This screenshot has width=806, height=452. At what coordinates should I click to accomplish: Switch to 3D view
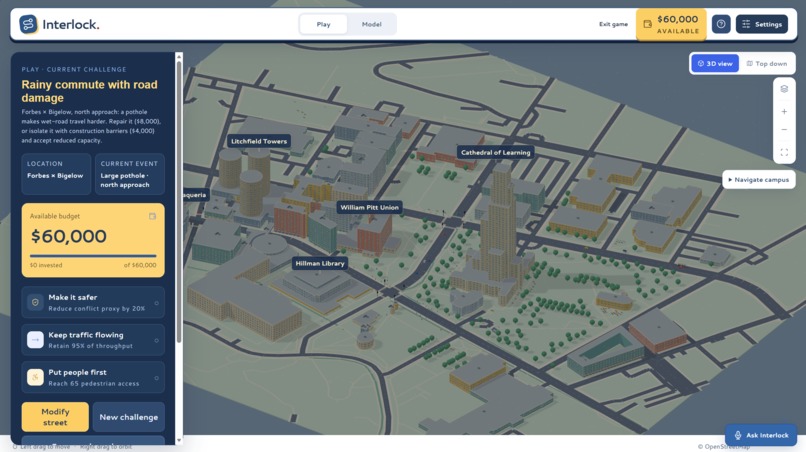715,64
